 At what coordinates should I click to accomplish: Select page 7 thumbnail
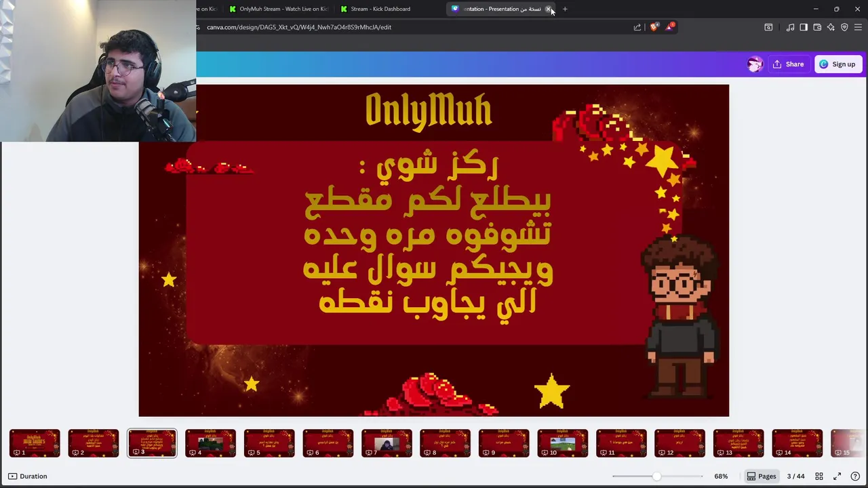tap(387, 443)
